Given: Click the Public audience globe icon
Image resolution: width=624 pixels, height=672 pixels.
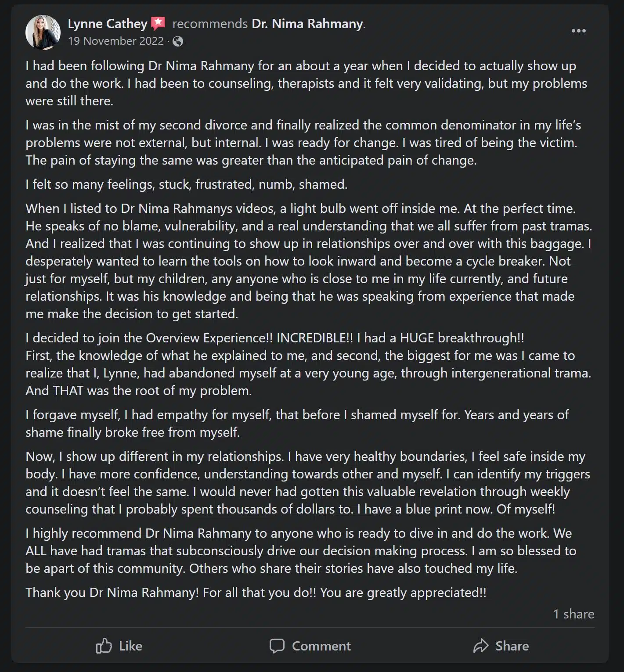Looking at the screenshot, I should coord(178,41).
